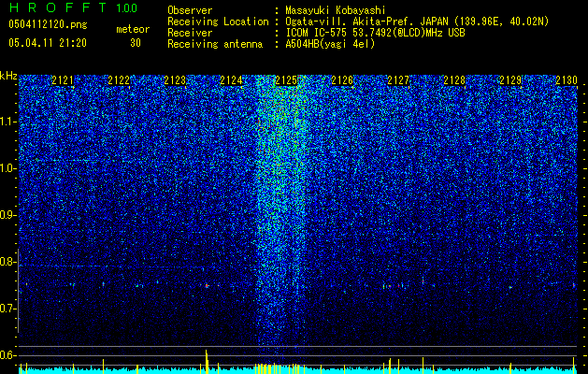The width and height of the screenshot is (588, 374).
Task: Click the 1.0 kHz axis tick label
Action: click(8, 168)
